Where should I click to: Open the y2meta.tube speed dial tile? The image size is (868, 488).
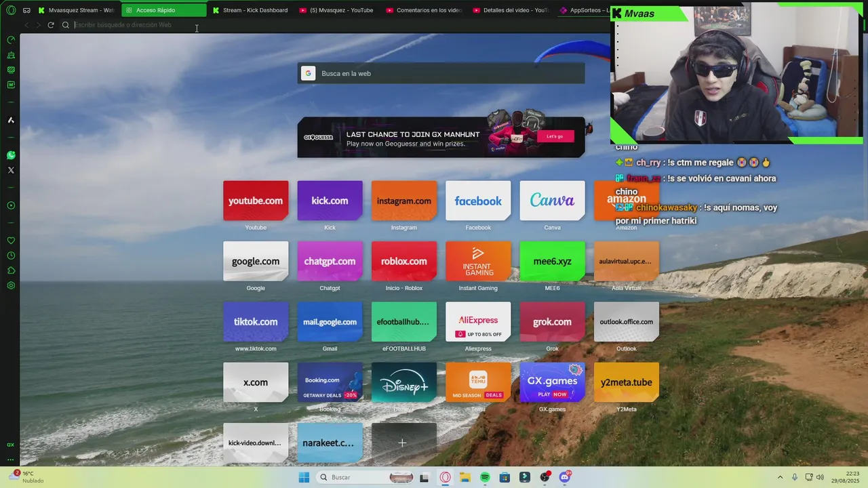coord(627,382)
